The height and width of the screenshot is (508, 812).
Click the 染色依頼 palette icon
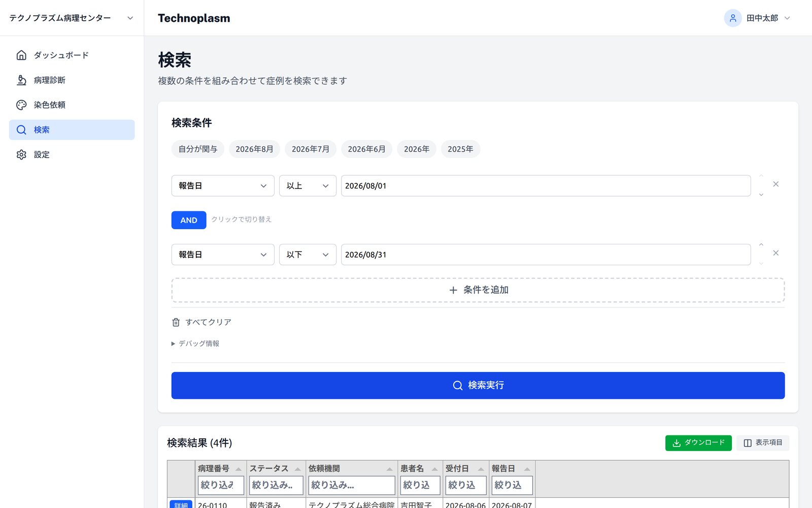pos(21,105)
